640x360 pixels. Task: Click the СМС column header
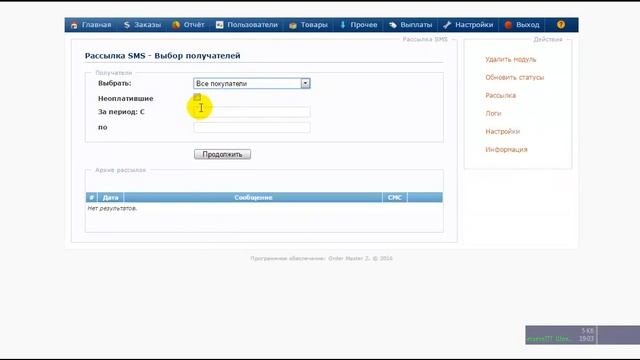pyautogui.click(x=395, y=198)
